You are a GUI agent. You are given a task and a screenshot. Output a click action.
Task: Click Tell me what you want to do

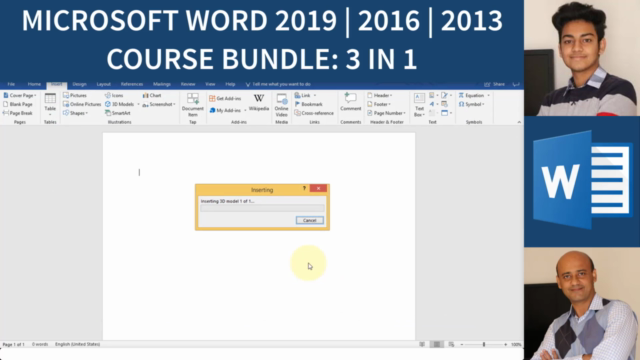coord(278,84)
